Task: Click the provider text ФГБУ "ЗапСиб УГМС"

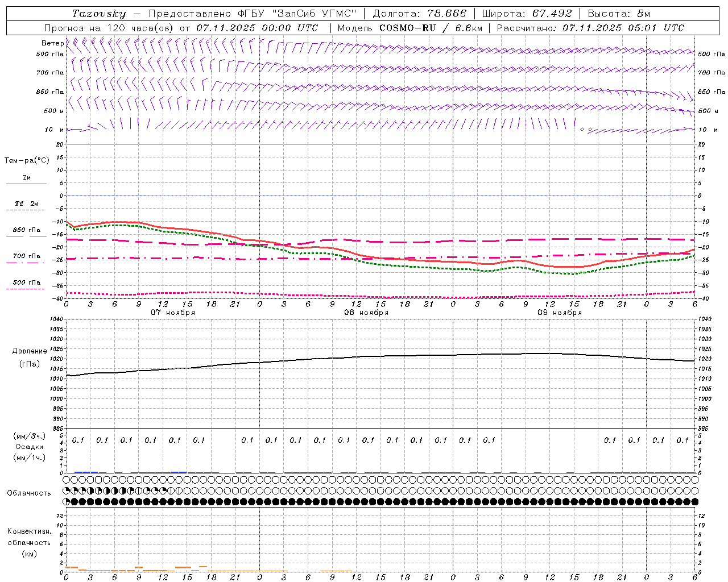Action: click(298, 14)
